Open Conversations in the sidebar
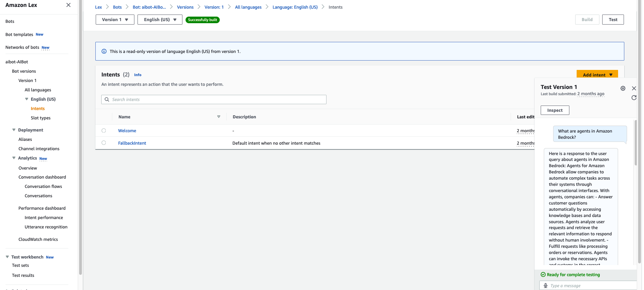This screenshot has height=290, width=644. (39, 196)
